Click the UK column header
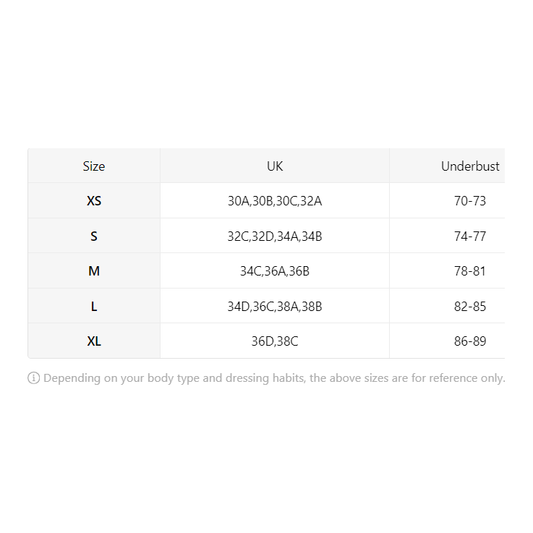Viewport: 533px width, 533px height. coord(275,166)
